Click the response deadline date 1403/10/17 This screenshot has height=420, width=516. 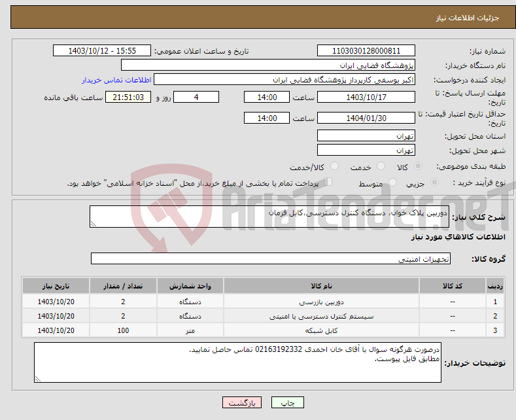pos(366,97)
